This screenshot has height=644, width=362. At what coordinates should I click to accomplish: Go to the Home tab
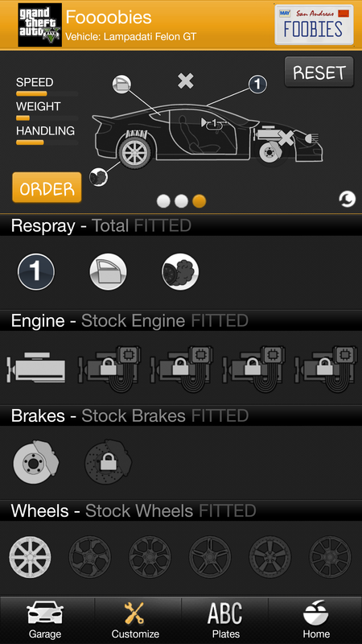(x=316, y=620)
